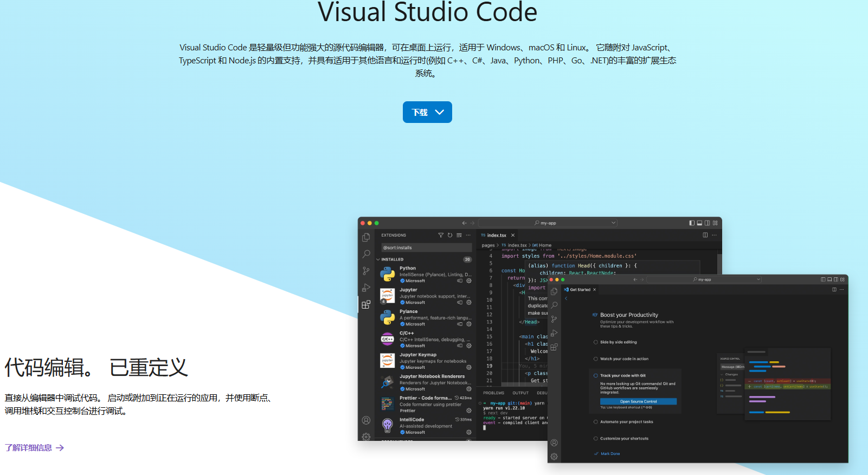The height and width of the screenshot is (475, 868).
Task: Open Accounts icon in the Extensions window
Action: coord(366,420)
